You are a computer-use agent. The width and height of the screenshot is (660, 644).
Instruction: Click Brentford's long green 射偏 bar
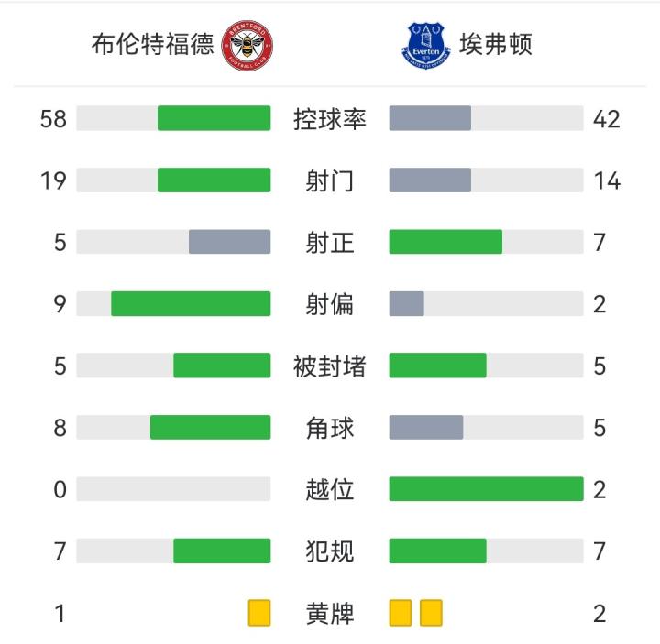click(191, 304)
